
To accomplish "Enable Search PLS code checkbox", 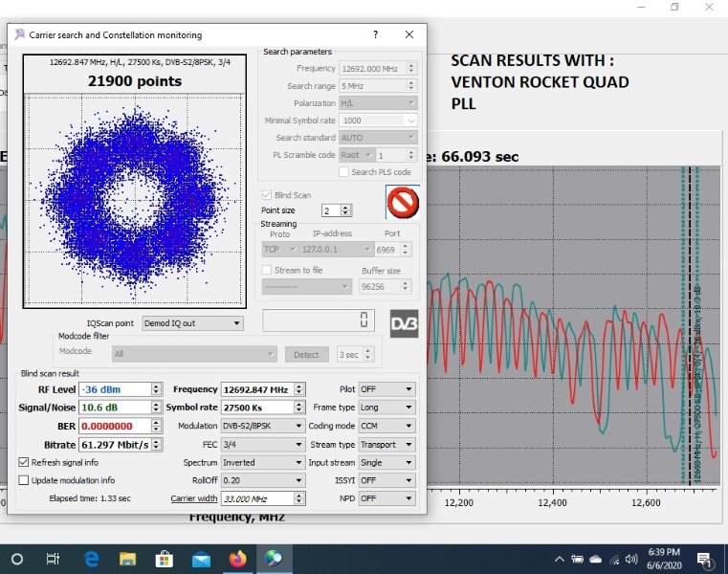I will pyautogui.click(x=343, y=172).
